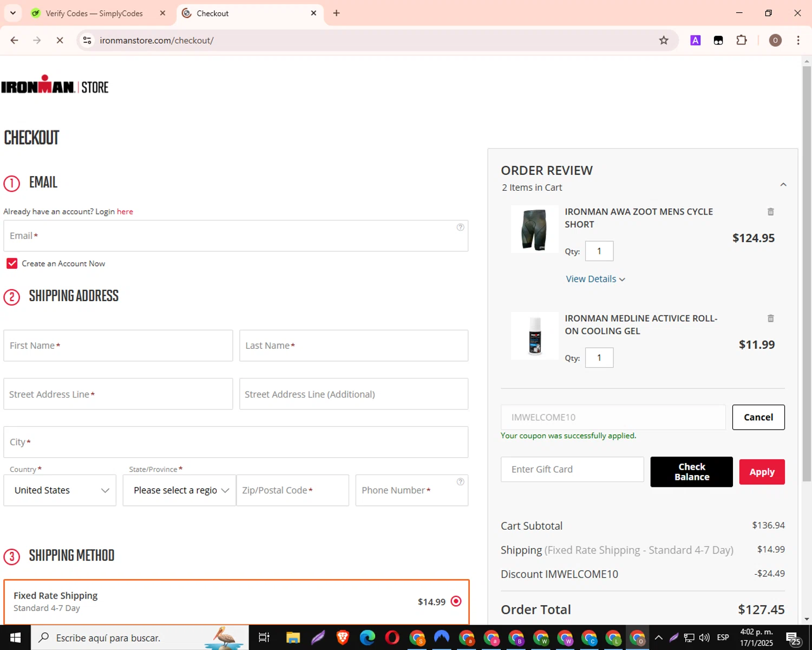Click the Phone Number field
Viewport: 812px width, 650px height.
tap(412, 490)
